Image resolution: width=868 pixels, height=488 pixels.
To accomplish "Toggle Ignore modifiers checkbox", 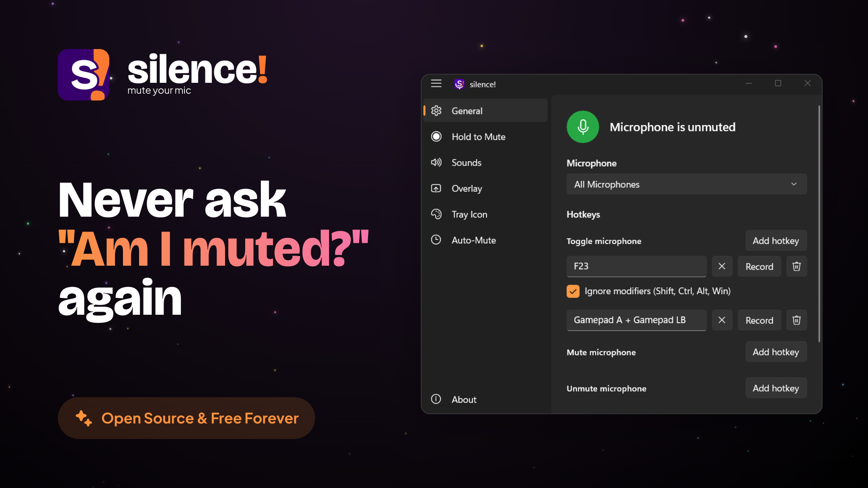I will coord(573,291).
